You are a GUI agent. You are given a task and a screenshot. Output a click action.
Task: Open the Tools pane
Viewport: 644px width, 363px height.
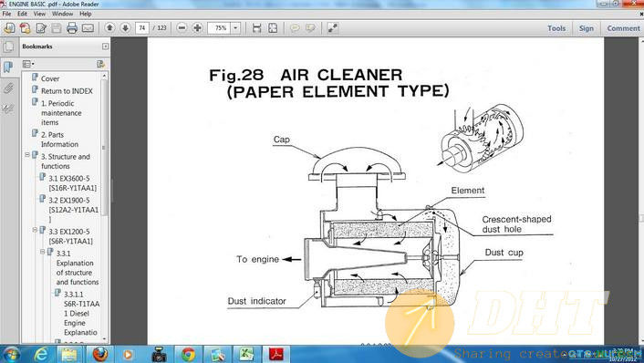click(556, 28)
